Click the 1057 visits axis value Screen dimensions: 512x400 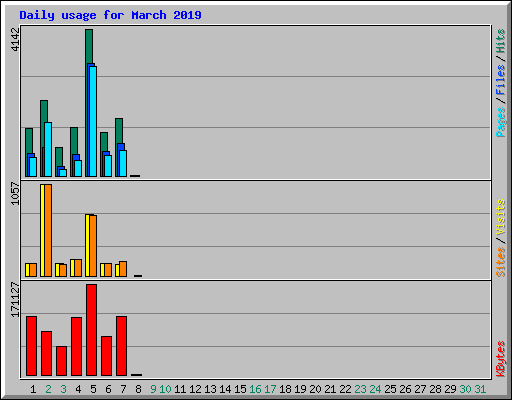pos(15,193)
